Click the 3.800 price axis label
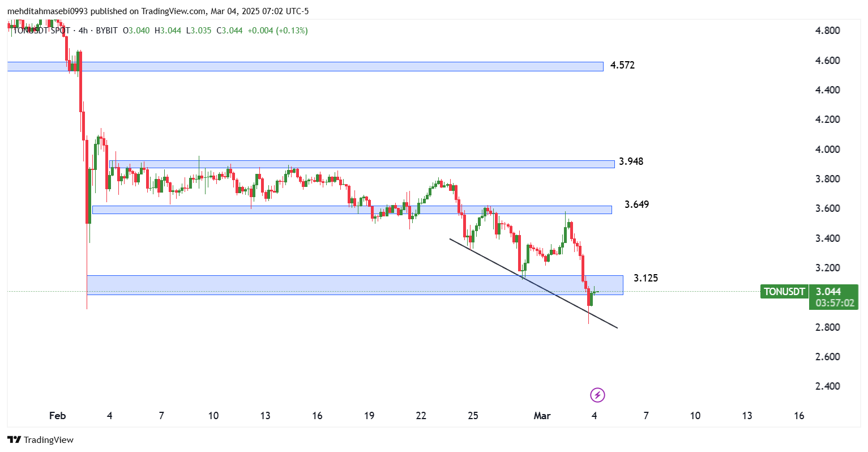The height and width of the screenshot is (452, 868). (827, 179)
